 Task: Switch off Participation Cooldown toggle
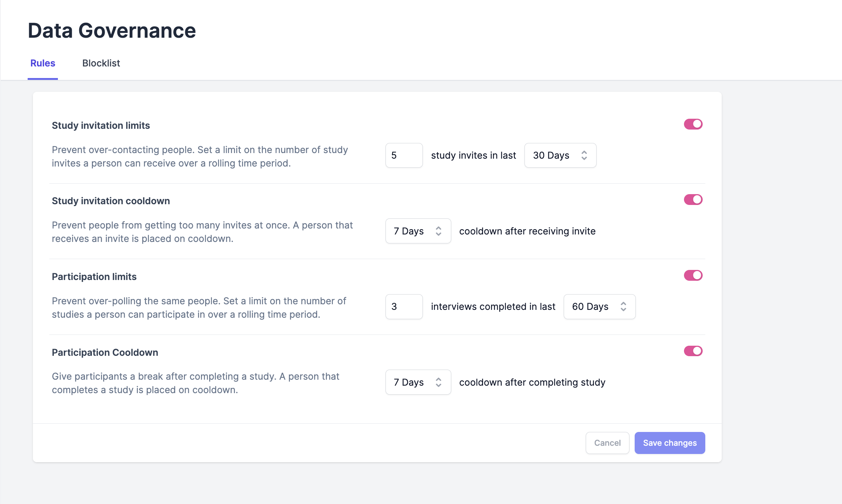[x=693, y=351]
